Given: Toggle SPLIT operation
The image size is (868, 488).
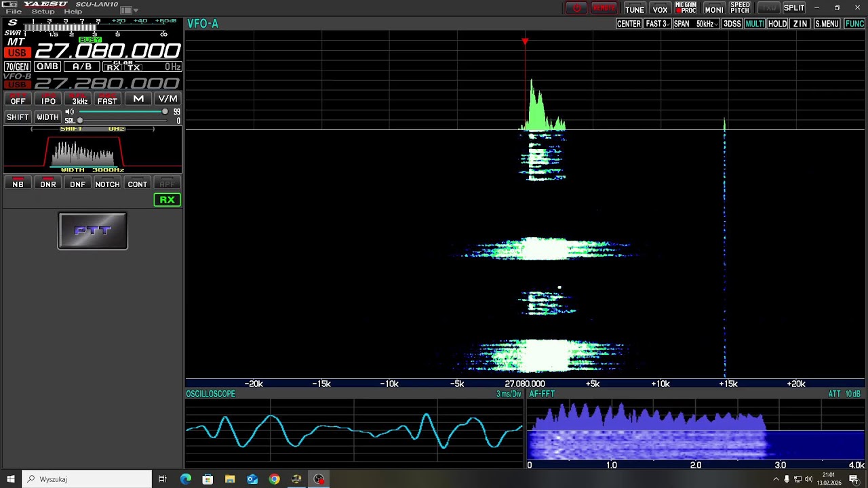Looking at the screenshot, I should (x=794, y=8).
